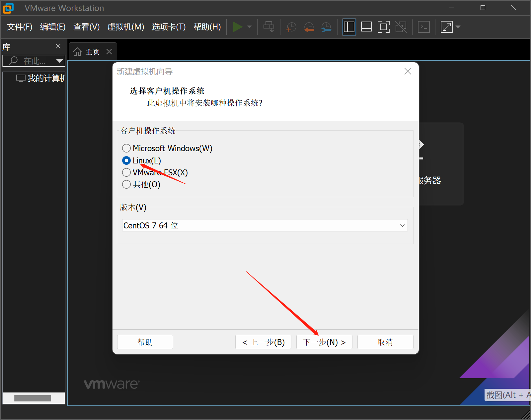
Task: Open the console view terminal icon
Action: pos(424,27)
